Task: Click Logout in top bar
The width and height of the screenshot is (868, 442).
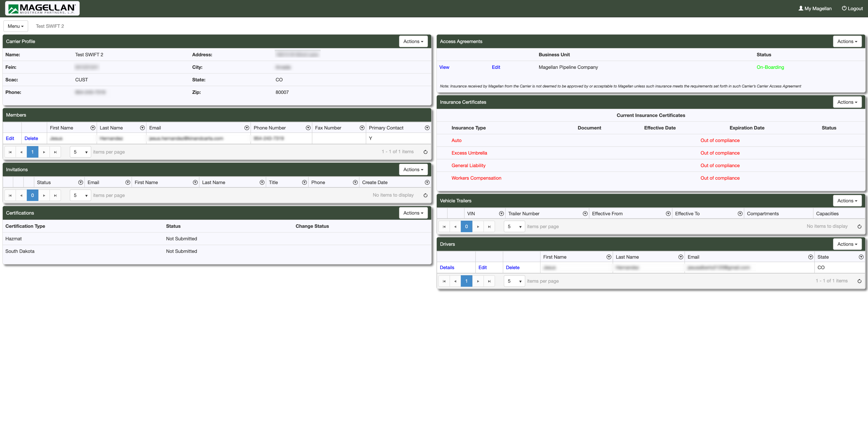Action: tap(852, 8)
